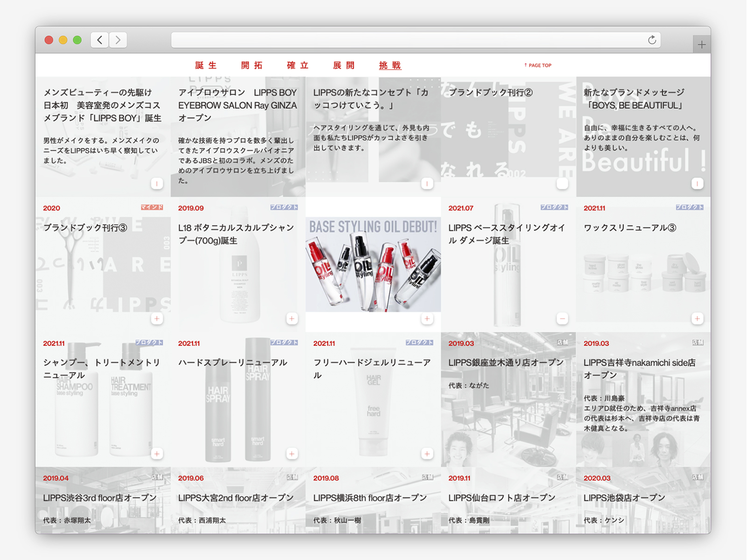Click the 店舗 tag on 銀座並木通り店 card

click(563, 343)
